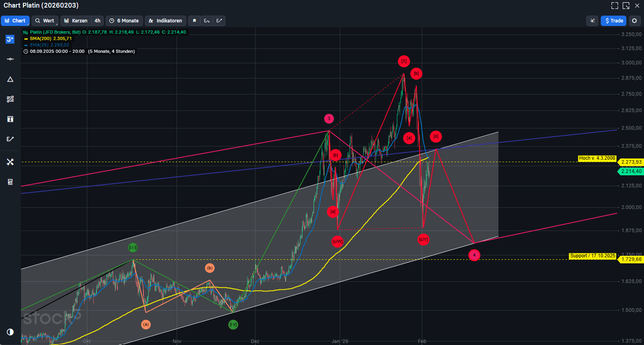This screenshot has height=345, width=644.
Task: Click the yellow 2.273,93 price level label
Action: point(631,162)
